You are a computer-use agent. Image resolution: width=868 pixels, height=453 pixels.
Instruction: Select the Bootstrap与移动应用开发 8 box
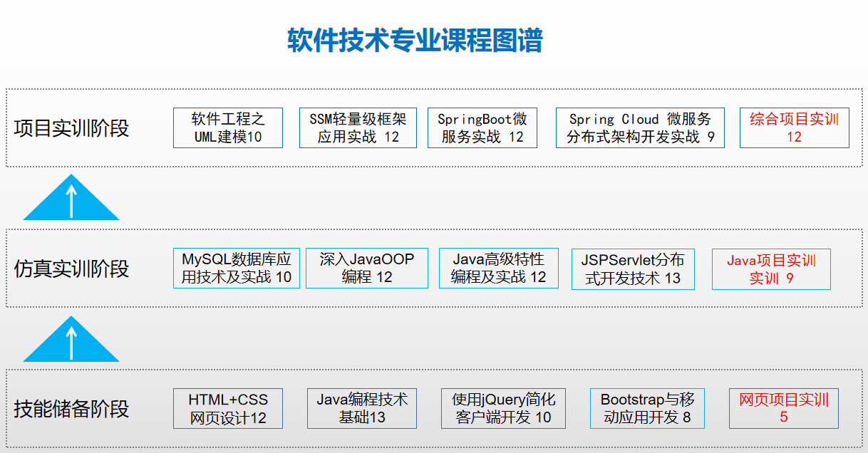(647, 409)
